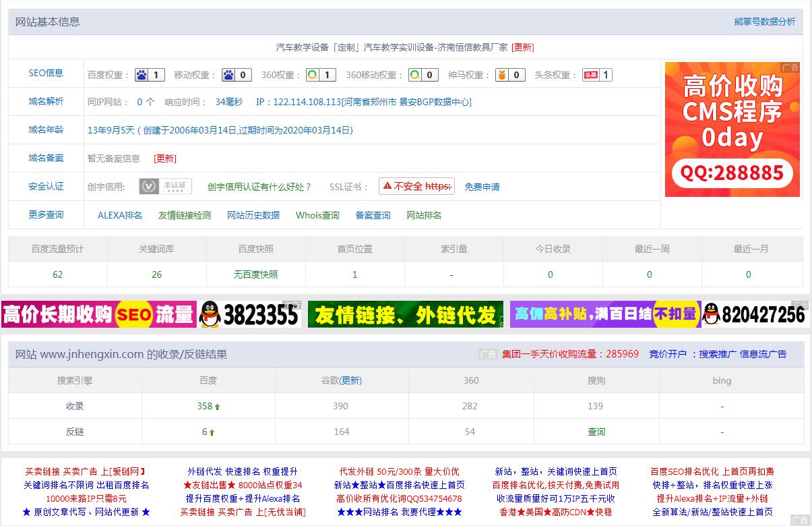Open 友链出售 8000站点权重34 ad

[243, 485]
